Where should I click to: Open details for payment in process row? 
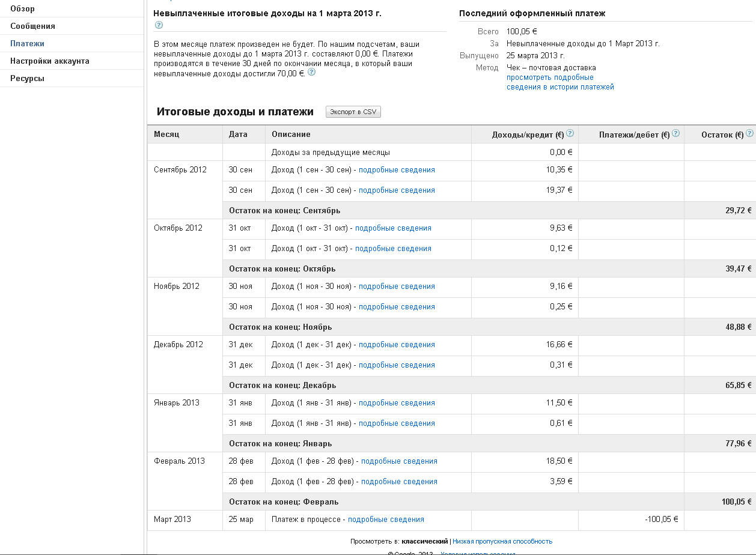[386, 520]
